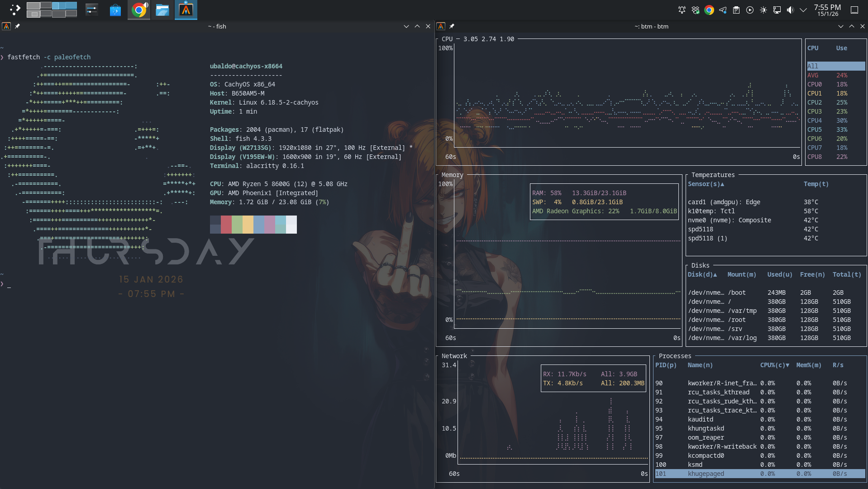Select the kauditd process row

pos(701,419)
